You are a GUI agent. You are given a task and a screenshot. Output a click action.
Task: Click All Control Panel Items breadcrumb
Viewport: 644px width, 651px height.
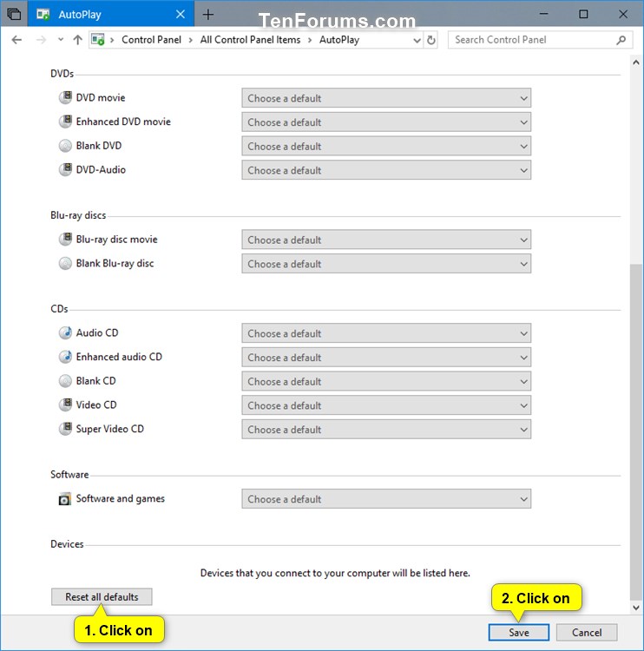[x=250, y=40]
